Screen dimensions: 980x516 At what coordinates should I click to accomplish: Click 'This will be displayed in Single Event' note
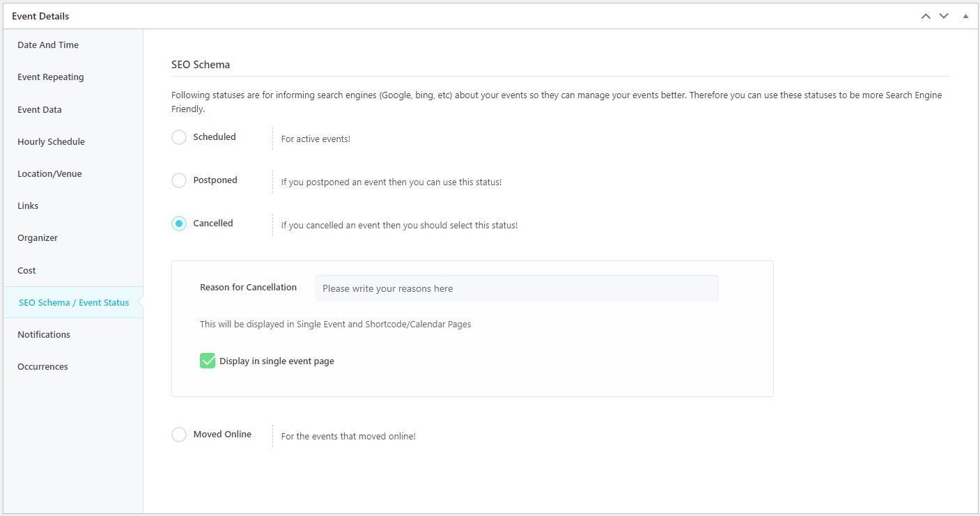(x=336, y=324)
